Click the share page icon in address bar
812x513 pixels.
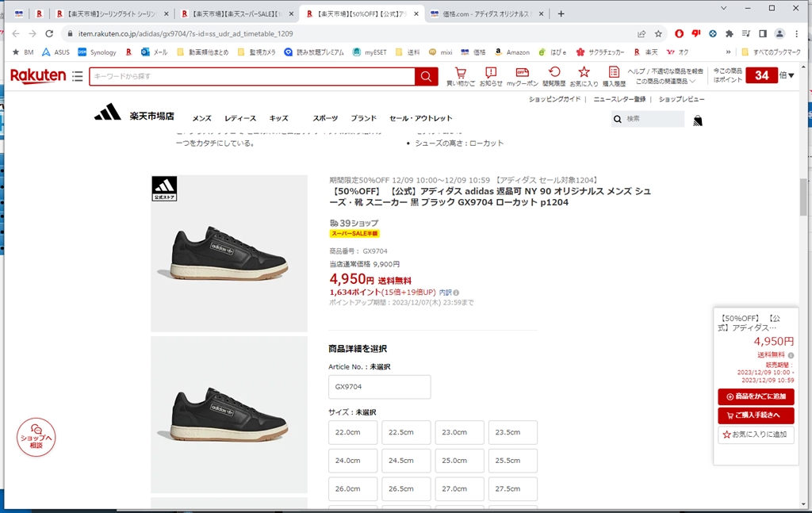642,33
